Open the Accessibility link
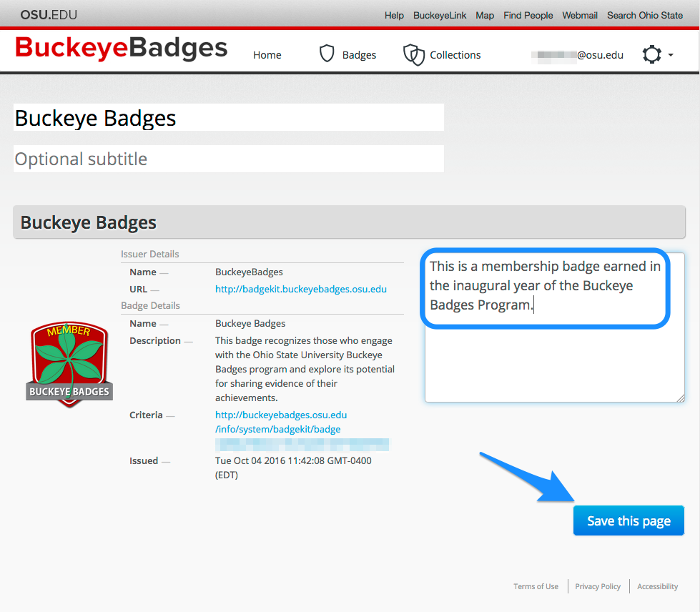Screen dimensions: 700x612 tap(657, 586)
